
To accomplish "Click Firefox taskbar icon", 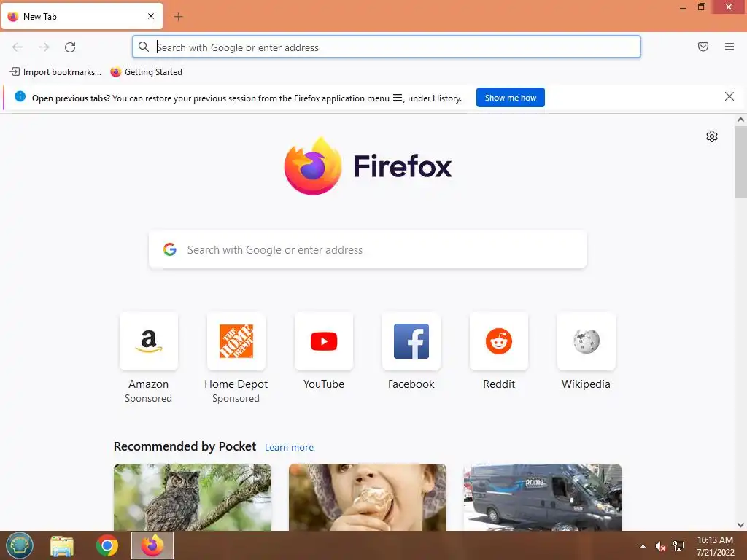I will [152, 545].
